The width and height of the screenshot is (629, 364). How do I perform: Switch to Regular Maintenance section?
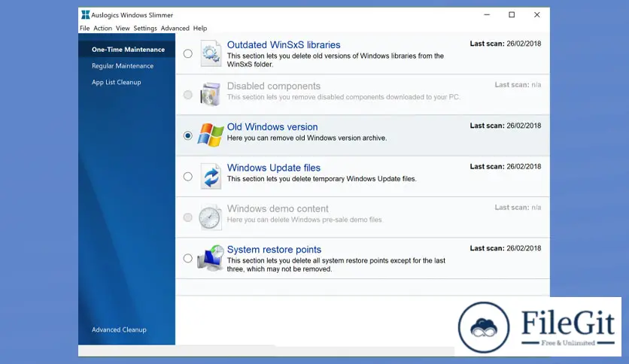[x=123, y=65]
